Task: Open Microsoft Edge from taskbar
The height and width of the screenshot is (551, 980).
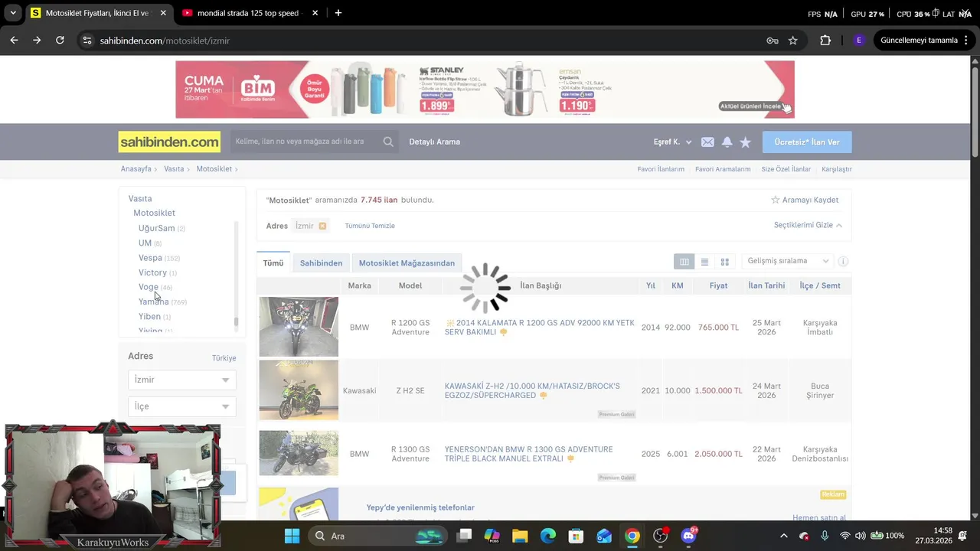Action: tap(548, 536)
